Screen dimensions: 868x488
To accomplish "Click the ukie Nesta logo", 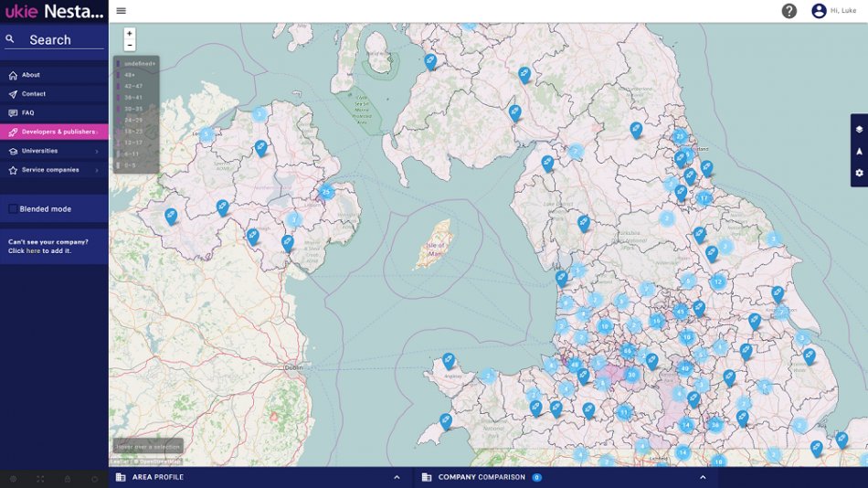I will point(54,11).
